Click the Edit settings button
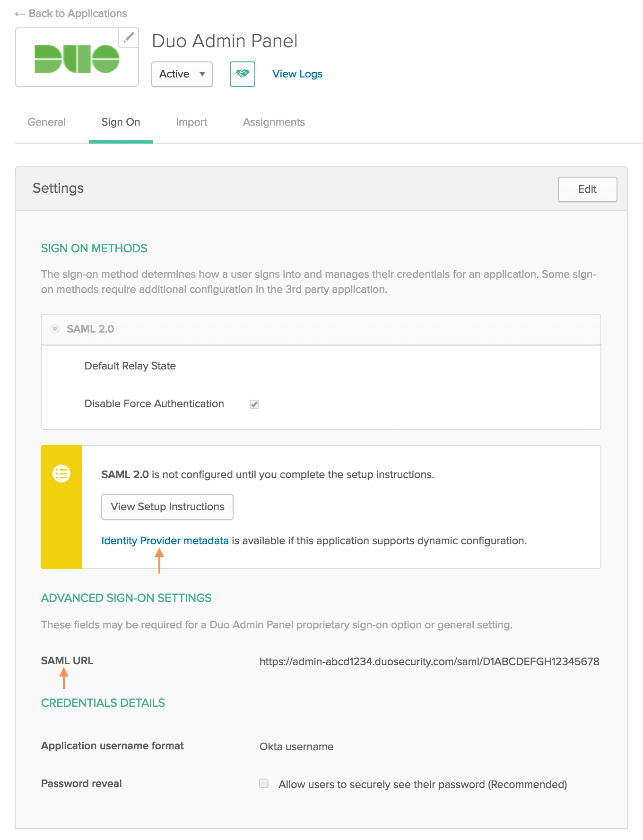The image size is (643, 840). coord(587,189)
